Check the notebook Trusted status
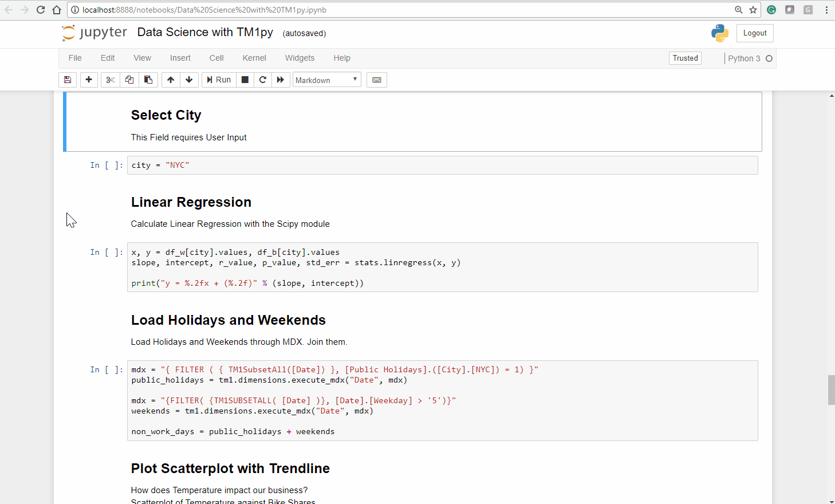 [685, 58]
